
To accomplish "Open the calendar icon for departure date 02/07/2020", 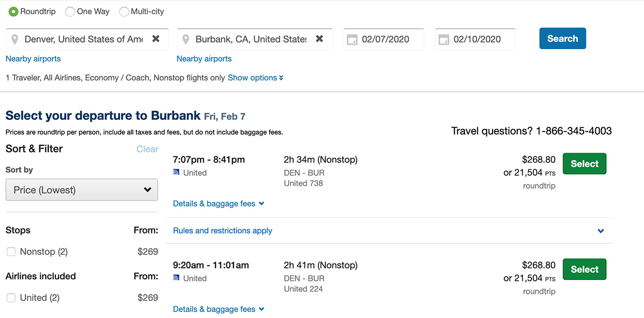I will tap(353, 40).
